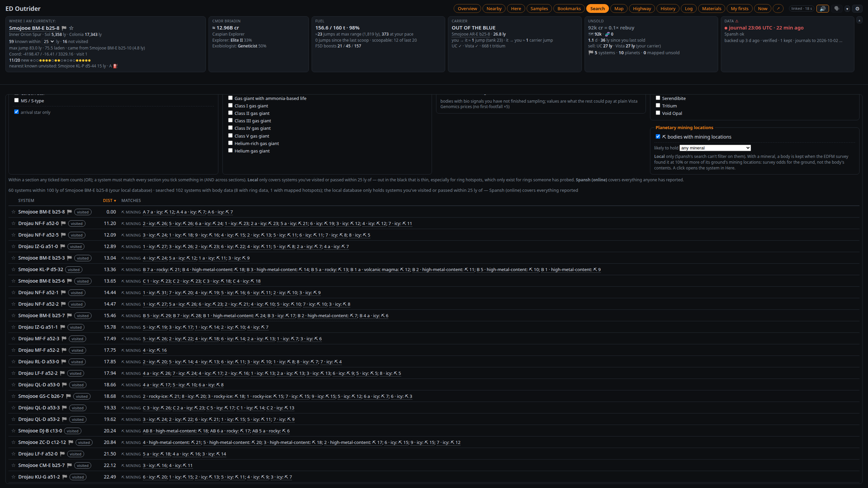Viewport: 868px width, 488px height.
Task: Open the settings gear icon
Action: click(857, 9)
